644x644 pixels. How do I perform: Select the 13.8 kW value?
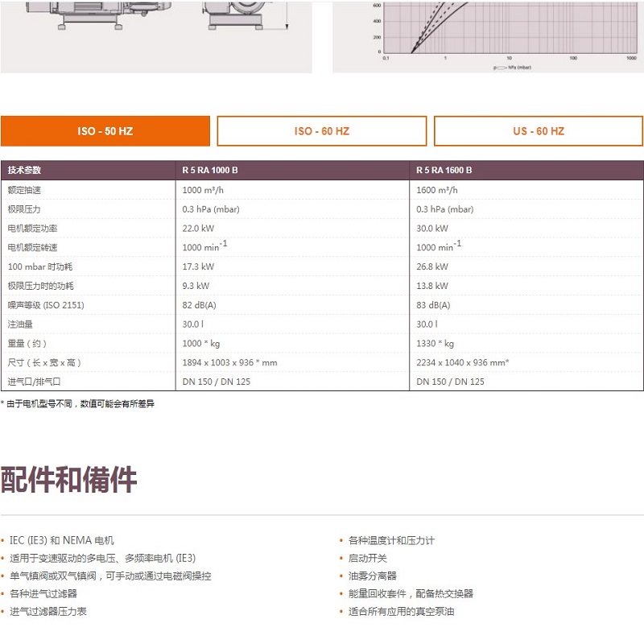(432, 286)
